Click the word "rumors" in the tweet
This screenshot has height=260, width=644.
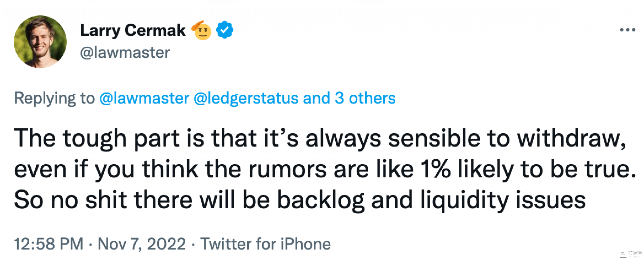click(x=287, y=169)
